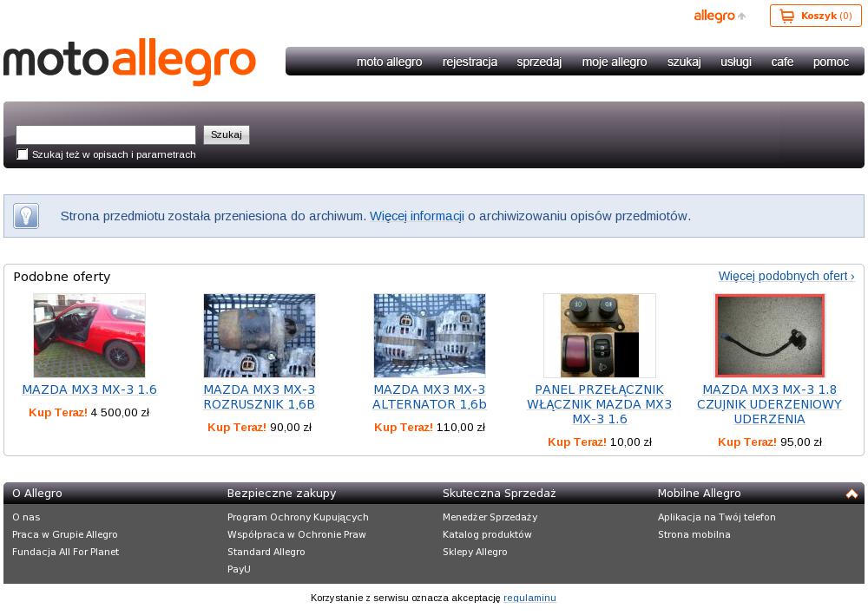The image size is (868, 615).
Task: Focus the search text field
Action: (x=106, y=135)
